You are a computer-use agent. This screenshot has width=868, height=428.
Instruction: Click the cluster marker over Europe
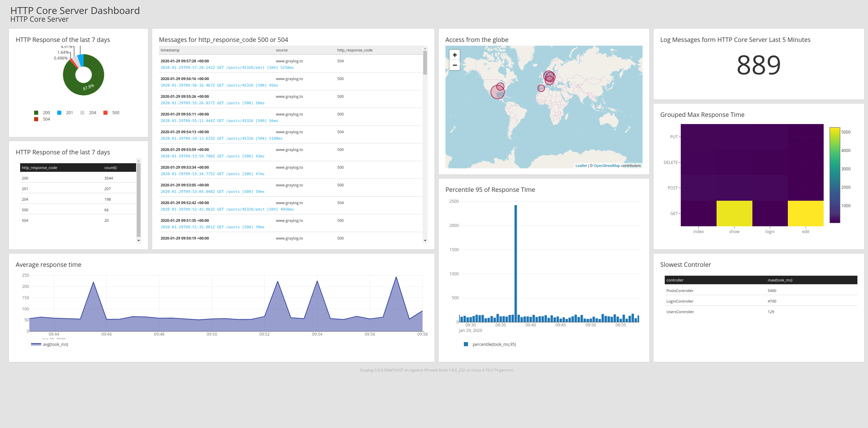pos(549,77)
